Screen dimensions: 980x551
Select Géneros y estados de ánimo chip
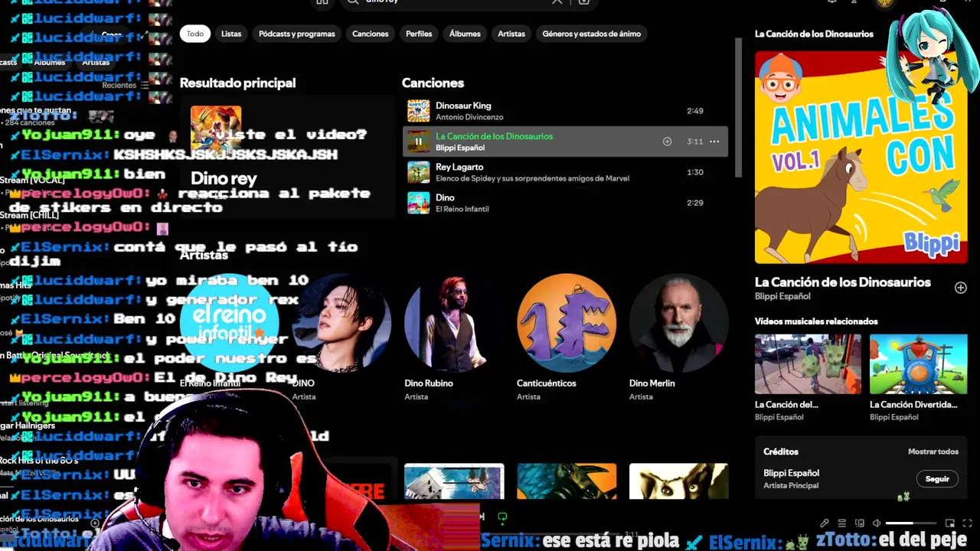(592, 34)
